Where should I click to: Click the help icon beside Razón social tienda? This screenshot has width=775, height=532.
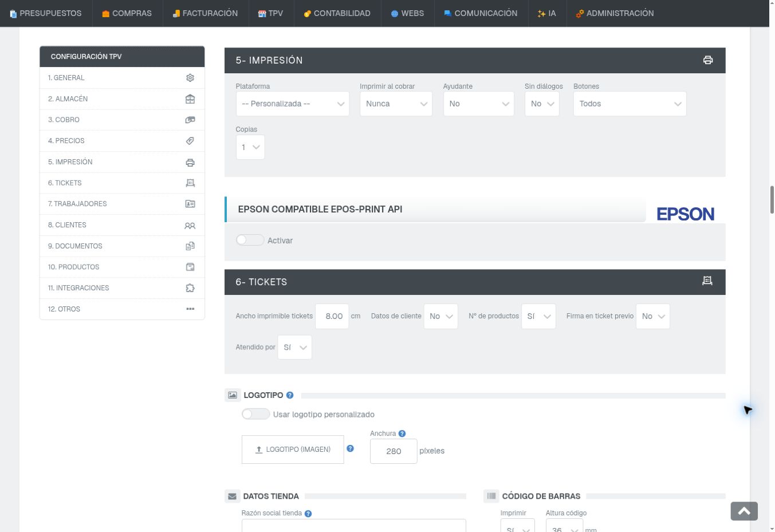(x=308, y=514)
